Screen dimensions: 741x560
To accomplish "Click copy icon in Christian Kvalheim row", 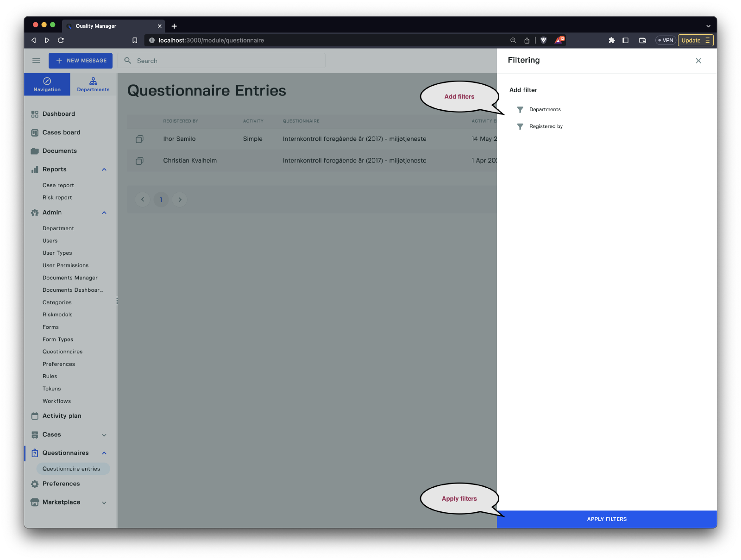I will 139,161.
